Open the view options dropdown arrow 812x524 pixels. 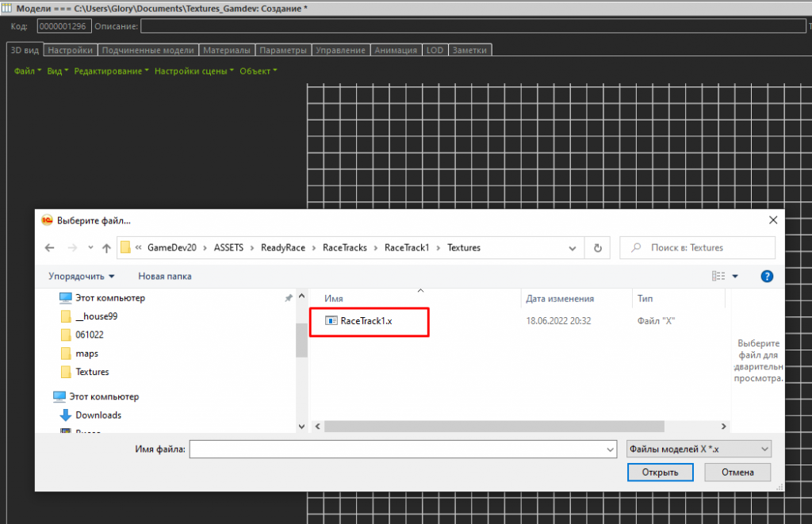coord(735,277)
